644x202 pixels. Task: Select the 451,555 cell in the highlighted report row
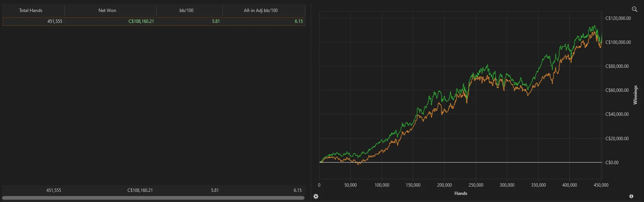(x=55, y=21)
